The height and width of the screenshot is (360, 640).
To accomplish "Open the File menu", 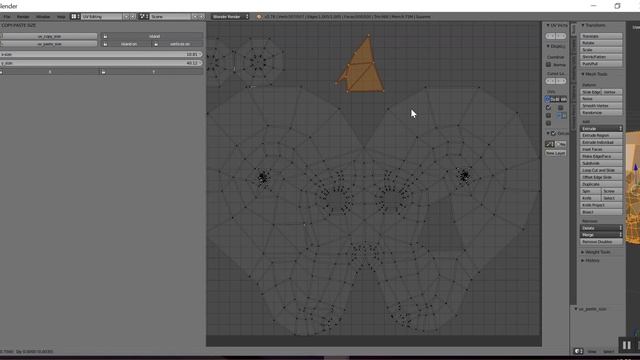I will pyautogui.click(x=7, y=17).
